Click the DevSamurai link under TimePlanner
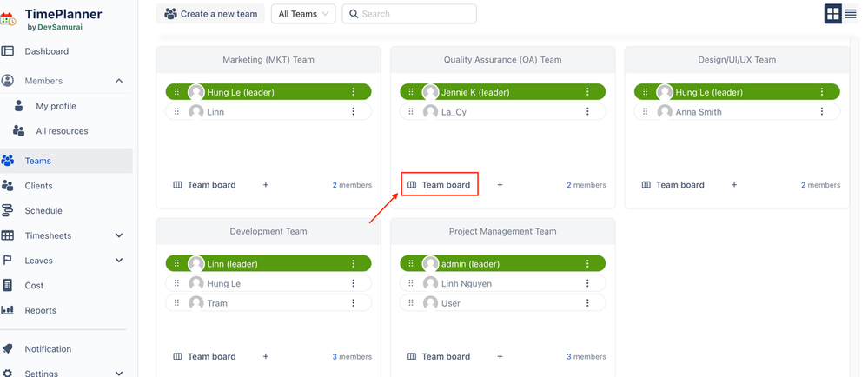The height and width of the screenshot is (377, 868). coord(60,27)
